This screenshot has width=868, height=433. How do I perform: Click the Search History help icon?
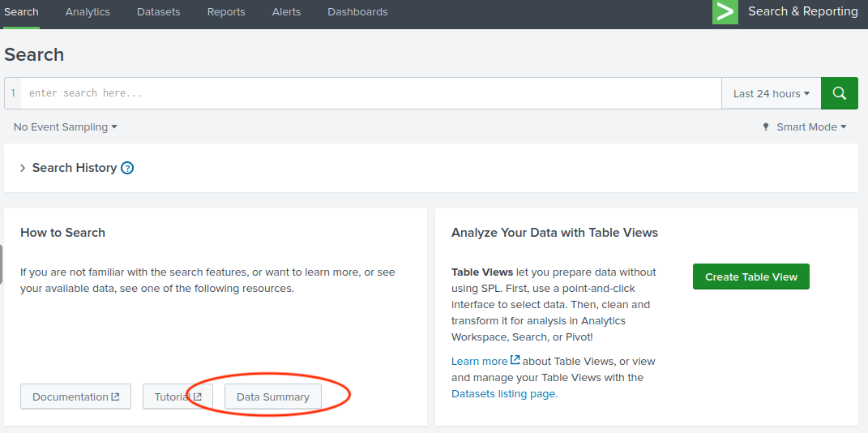click(x=127, y=168)
